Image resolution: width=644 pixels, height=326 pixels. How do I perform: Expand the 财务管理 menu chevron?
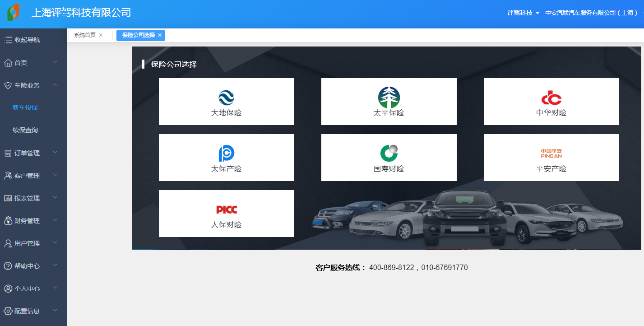pyautogui.click(x=55, y=220)
